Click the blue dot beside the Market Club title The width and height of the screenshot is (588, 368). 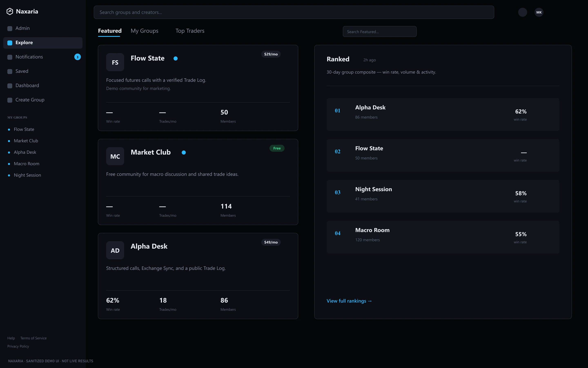pyautogui.click(x=184, y=152)
